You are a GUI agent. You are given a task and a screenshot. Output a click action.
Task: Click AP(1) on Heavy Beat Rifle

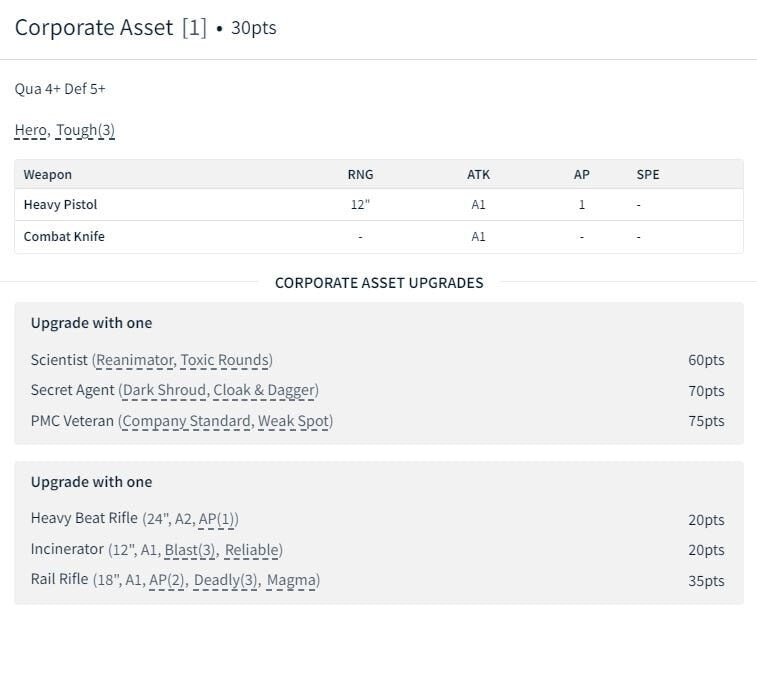click(x=217, y=519)
